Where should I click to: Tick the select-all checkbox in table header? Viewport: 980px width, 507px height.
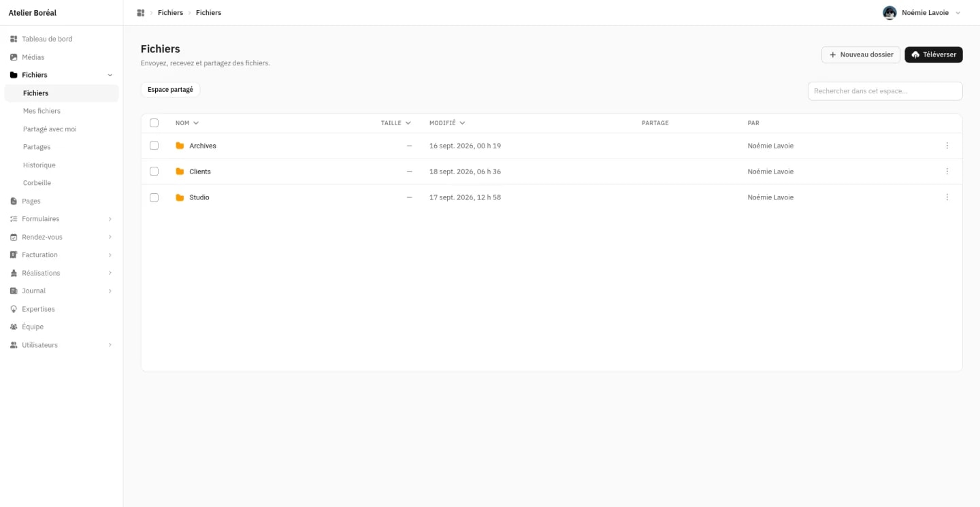point(154,123)
